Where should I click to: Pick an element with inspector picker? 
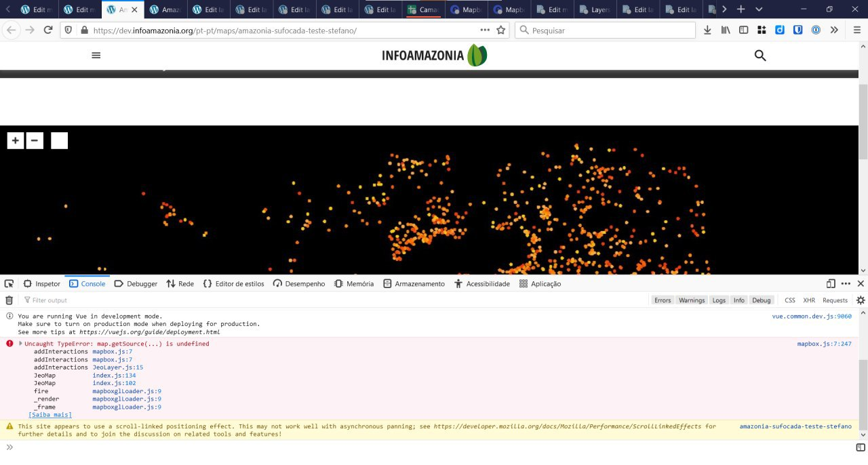click(9, 283)
